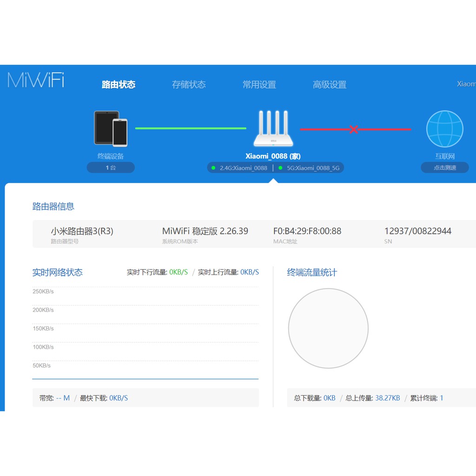Click the 200KB/s chart axis label
Viewport: 476px width, 476px height.
click(43, 310)
